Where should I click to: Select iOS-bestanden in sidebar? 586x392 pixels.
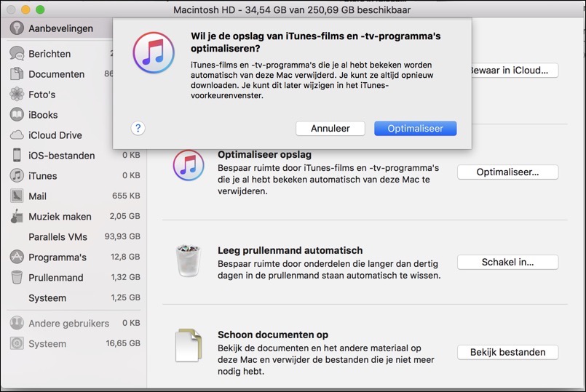pyautogui.click(x=61, y=155)
